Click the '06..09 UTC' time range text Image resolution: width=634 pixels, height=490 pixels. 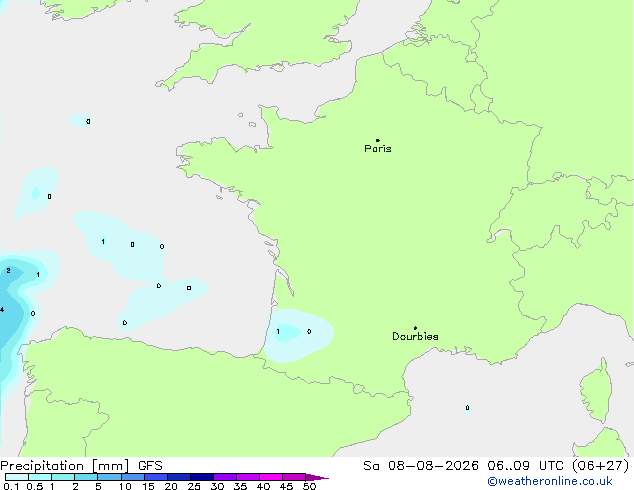pyautogui.click(x=525, y=466)
